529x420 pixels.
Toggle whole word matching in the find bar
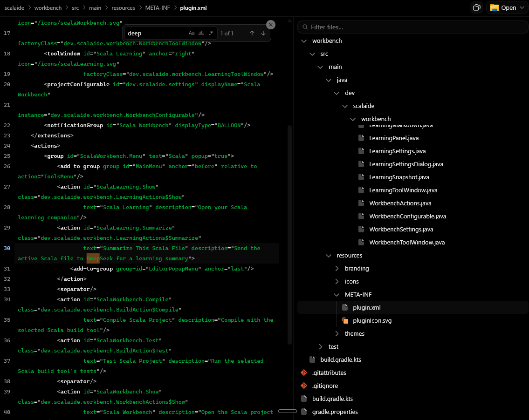click(201, 33)
